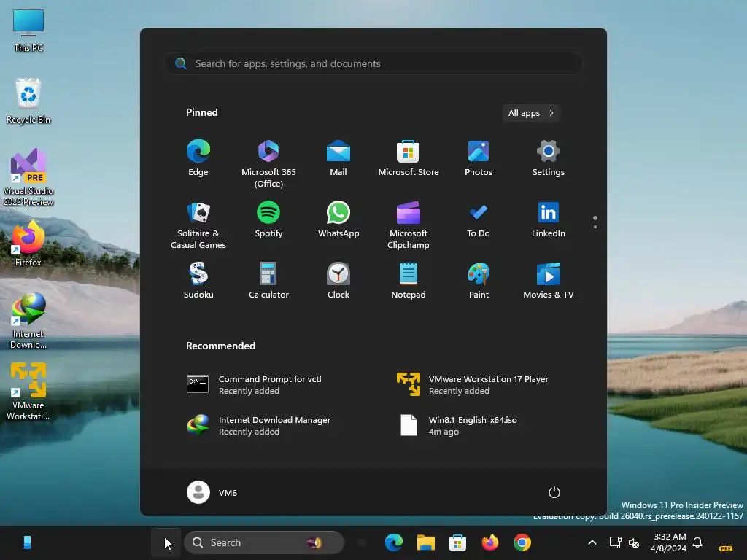Open the widgets button on taskbar
The height and width of the screenshot is (560, 747).
27,542
